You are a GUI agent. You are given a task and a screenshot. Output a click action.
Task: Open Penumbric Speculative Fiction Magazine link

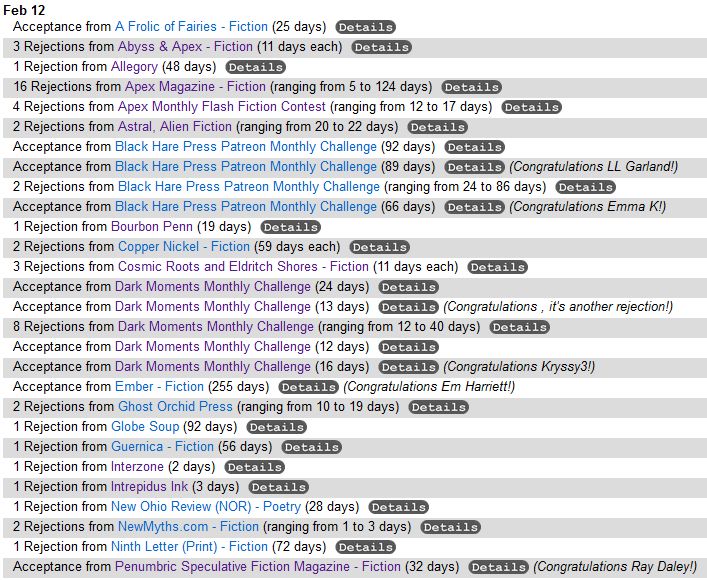(x=258, y=566)
